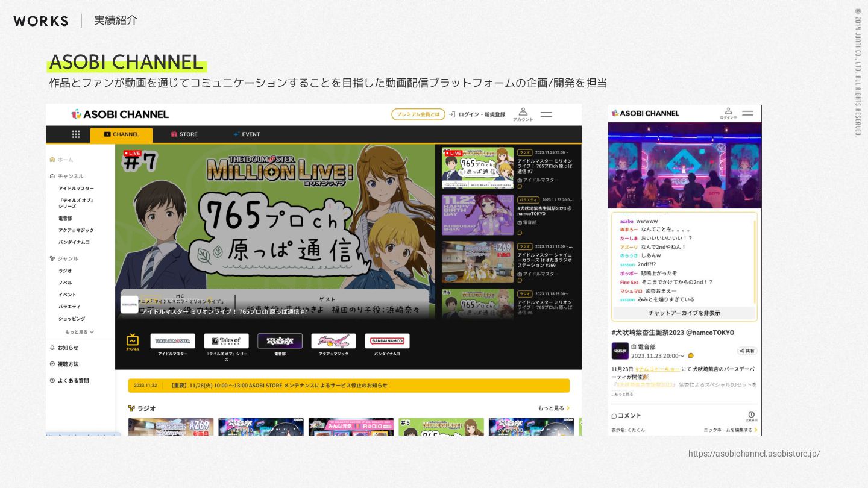Expand …もっと見る in mobile description
Viewport: 868px width, 488px height.
point(622,394)
